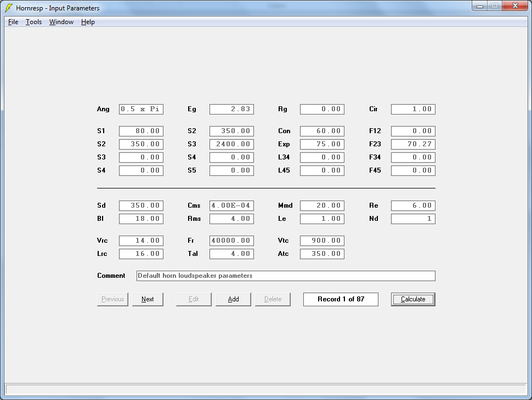The image size is (532, 400).
Task: Click the Record 1 of 87 indicator
Action: pos(341,299)
